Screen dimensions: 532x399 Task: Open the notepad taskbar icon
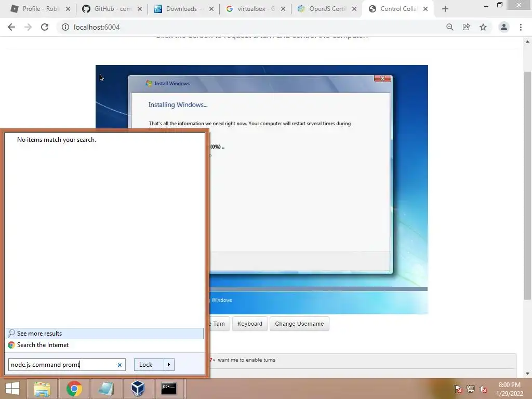pos(106,389)
